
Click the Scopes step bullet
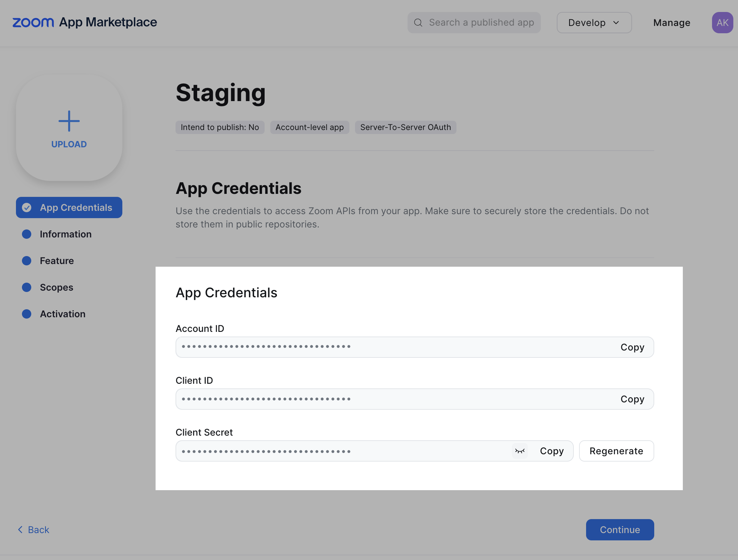click(27, 287)
